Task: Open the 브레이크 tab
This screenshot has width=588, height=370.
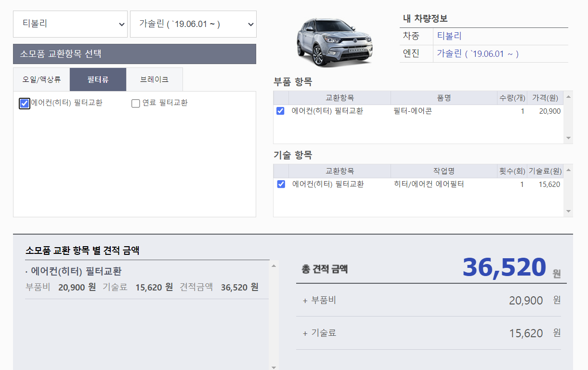Action: pos(154,79)
